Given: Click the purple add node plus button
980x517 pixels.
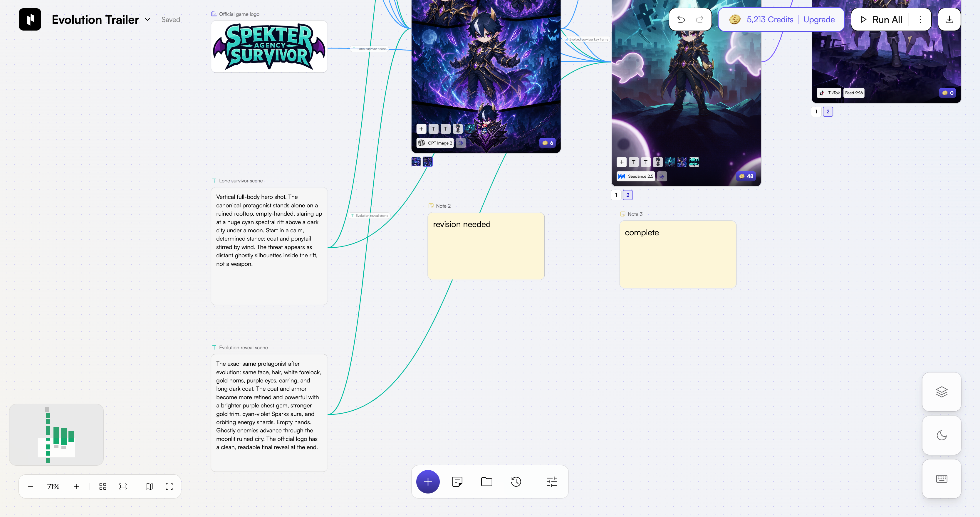Looking at the screenshot, I should pyautogui.click(x=428, y=482).
